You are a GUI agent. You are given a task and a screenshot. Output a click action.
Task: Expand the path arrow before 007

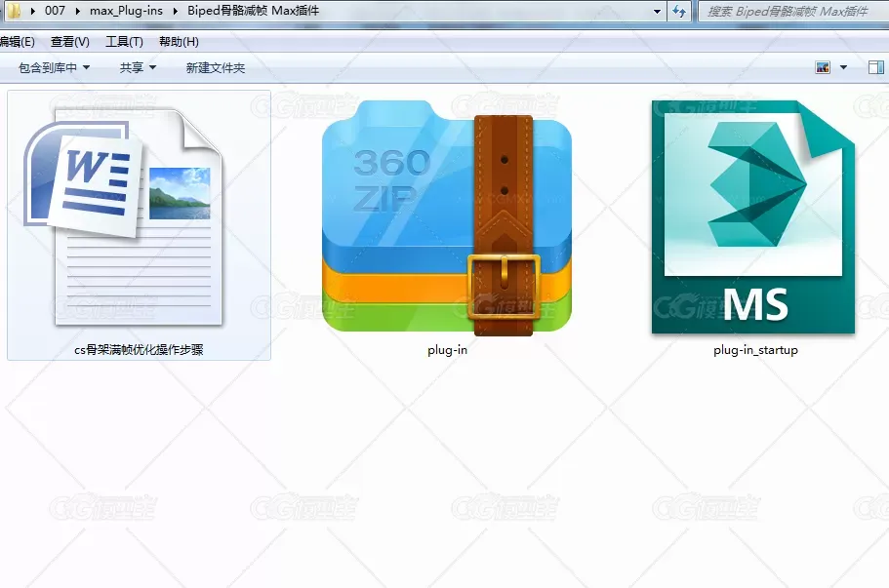[33, 11]
